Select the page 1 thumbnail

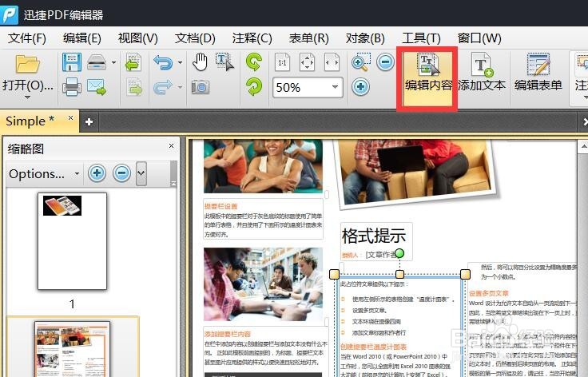(73, 241)
